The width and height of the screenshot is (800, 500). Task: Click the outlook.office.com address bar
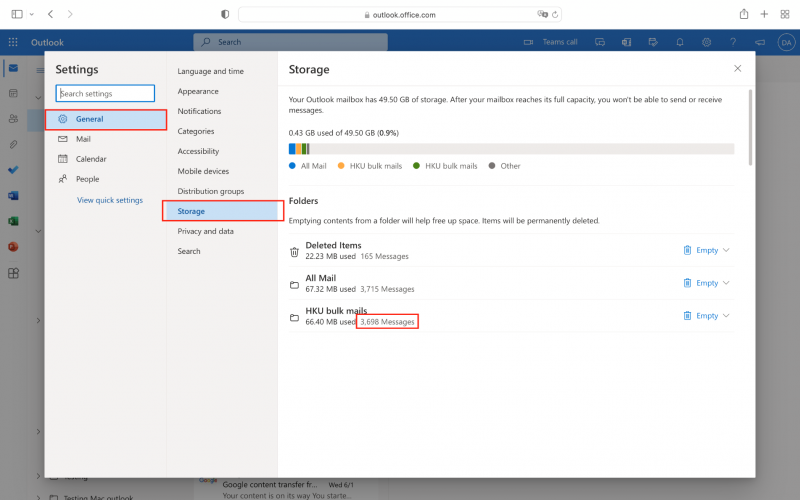(399, 15)
